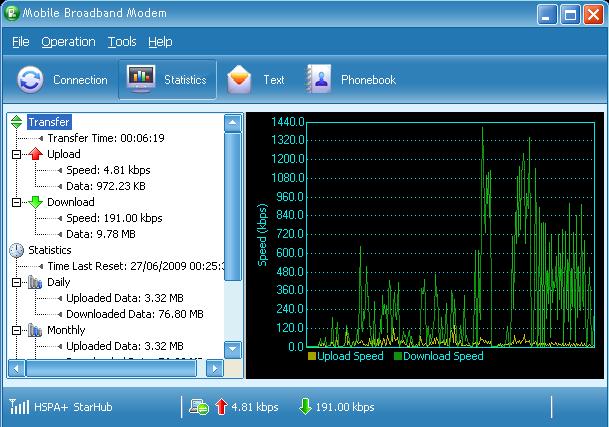Select the Statistics monitor icon
The height and width of the screenshot is (427, 609).
(x=141, y=79)
